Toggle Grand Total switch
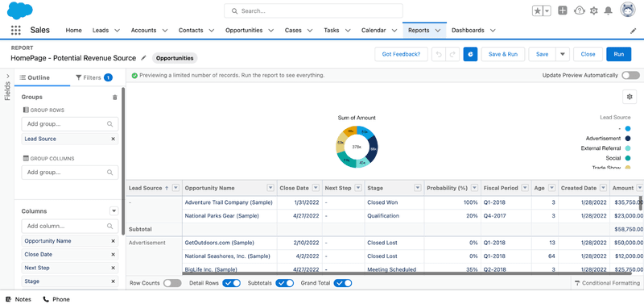The width and height of the screenshot is (644, 308). (343, 283)
